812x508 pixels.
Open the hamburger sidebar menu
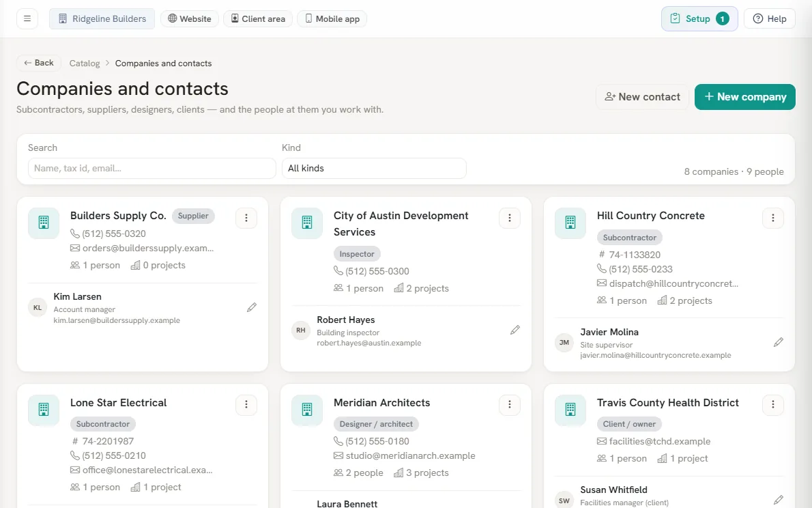pyautogui.click(x=27, y=18)
